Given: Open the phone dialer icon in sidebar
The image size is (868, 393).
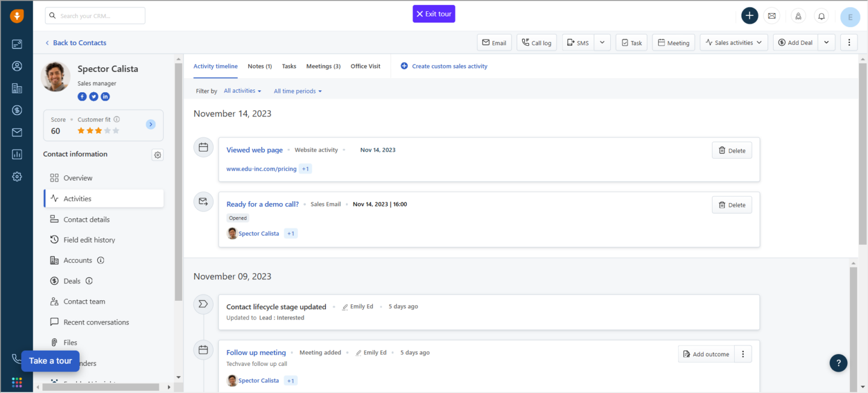Looking at the screenshot, I should point(16,359).
